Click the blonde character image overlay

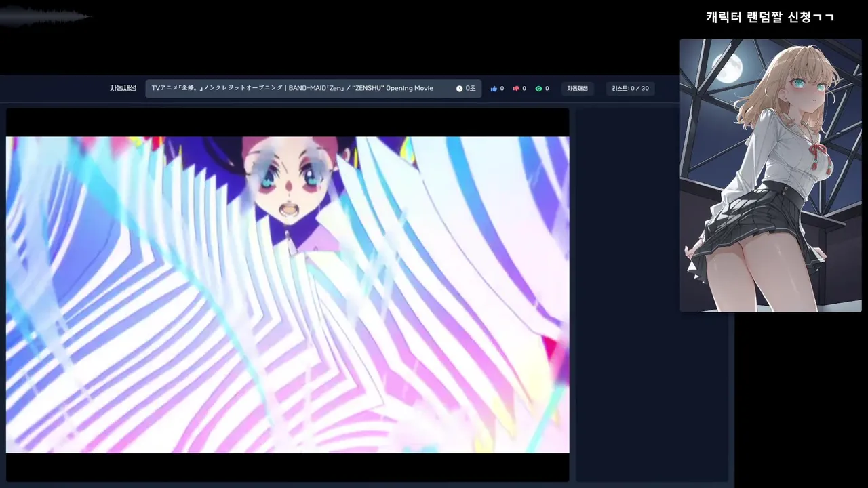pos(770,176)
